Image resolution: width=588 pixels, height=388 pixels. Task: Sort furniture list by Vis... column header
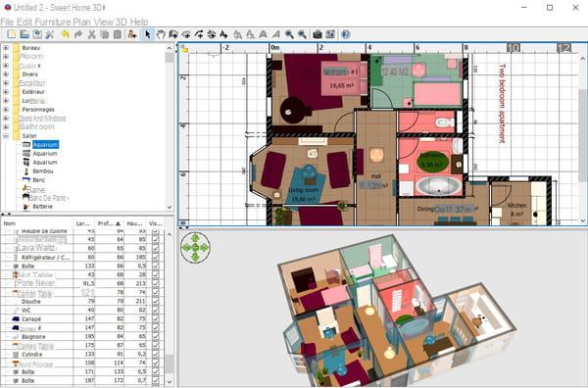(x=155, y=223)
